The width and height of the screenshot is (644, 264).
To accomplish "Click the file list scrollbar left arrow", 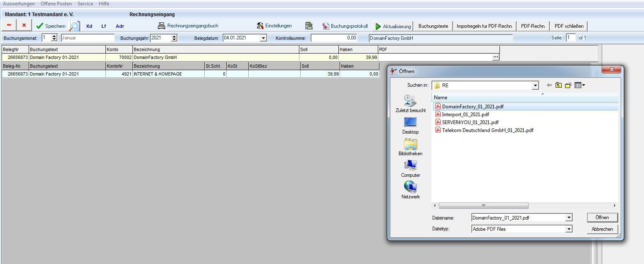I will click(435, 205).
